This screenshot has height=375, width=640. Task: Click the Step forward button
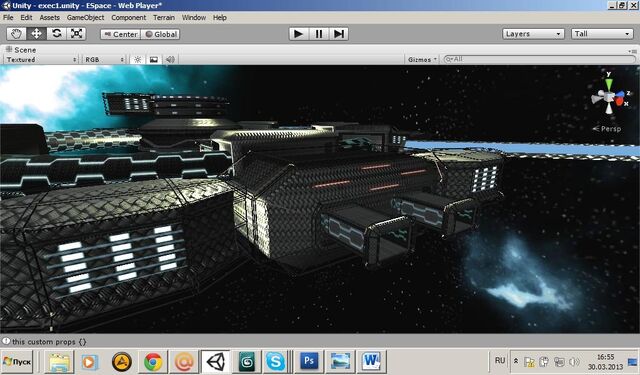pyautogui.click(x=339, y=34)
